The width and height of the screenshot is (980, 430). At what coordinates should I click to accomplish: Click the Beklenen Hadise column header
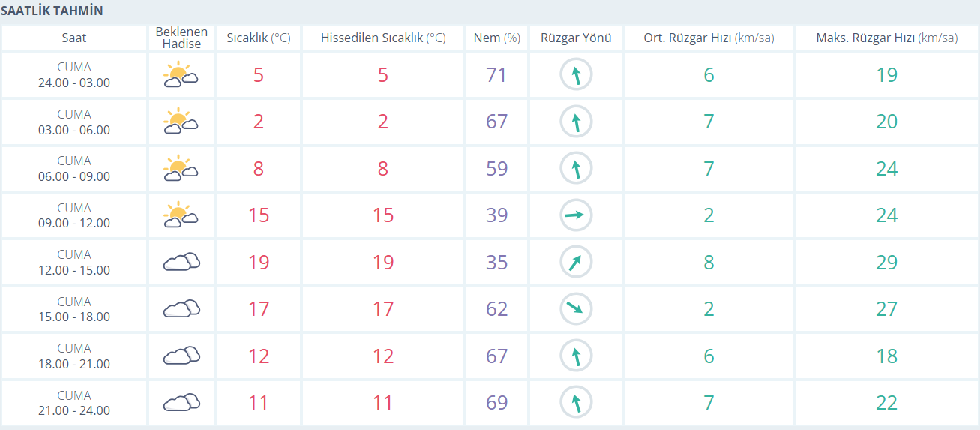(x=181, y=38)
